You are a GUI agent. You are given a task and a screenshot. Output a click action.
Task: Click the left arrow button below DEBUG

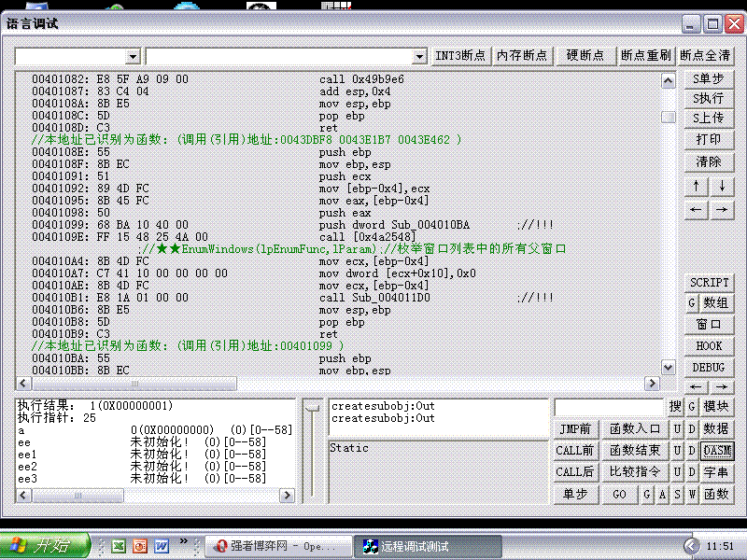[696, 386]
